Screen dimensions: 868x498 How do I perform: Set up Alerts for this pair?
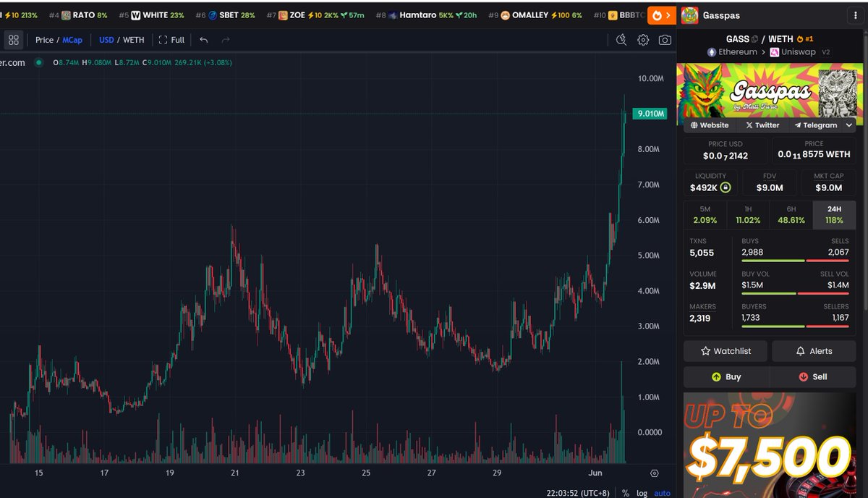[x=814, y=351]
